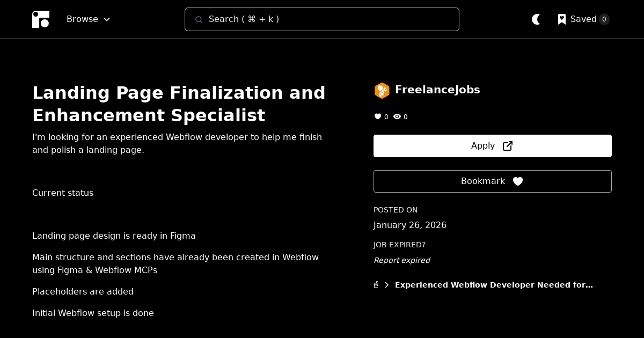The image size is (644, 338).
Task: Click the site logo in the top left
Action: [x=41, y=19]
